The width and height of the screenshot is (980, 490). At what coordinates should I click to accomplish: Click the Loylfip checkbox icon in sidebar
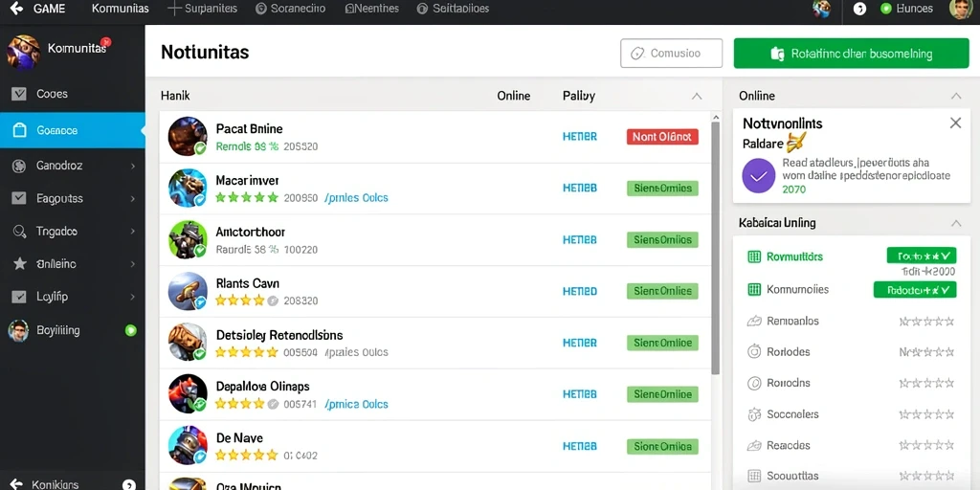pos(19,297)
